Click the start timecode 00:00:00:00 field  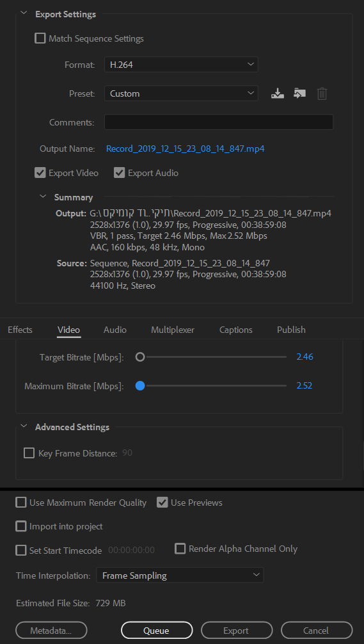click(x=131, y=551)
